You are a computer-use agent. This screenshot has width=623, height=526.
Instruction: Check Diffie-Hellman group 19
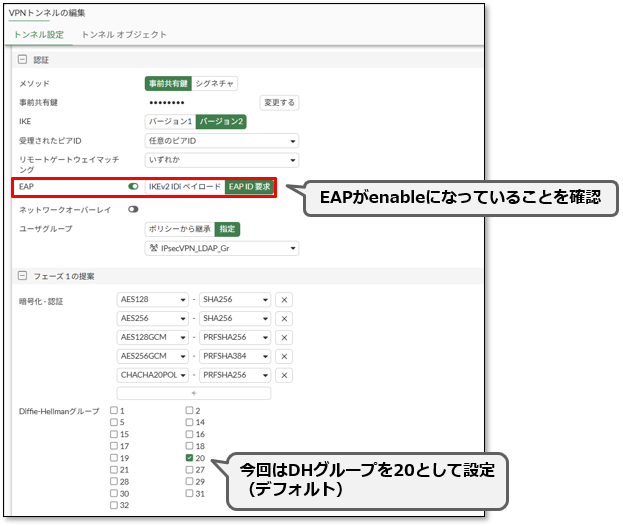coord(114,458)
